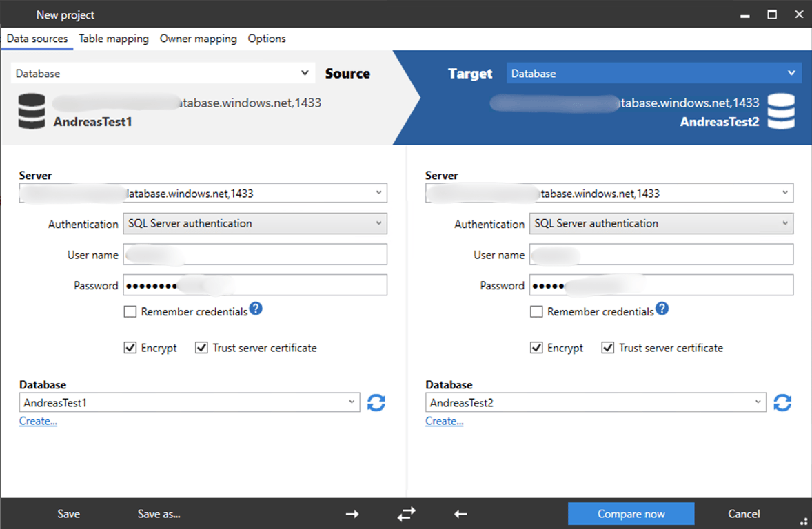
Task: Open the Target type Database dropdown
Action: click(x=654, y=74)
